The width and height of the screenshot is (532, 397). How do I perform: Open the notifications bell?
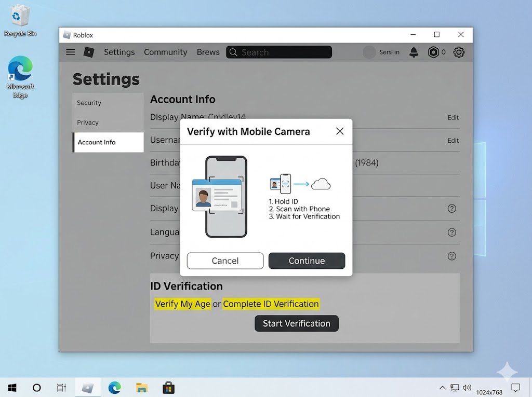pyautogui.click(x=414, y=52)
